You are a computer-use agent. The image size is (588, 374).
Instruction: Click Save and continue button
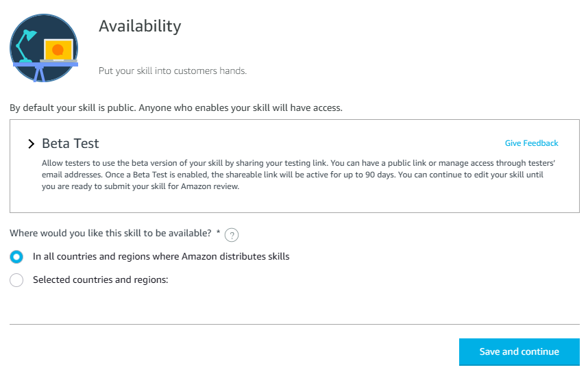[x=519, y=352]
